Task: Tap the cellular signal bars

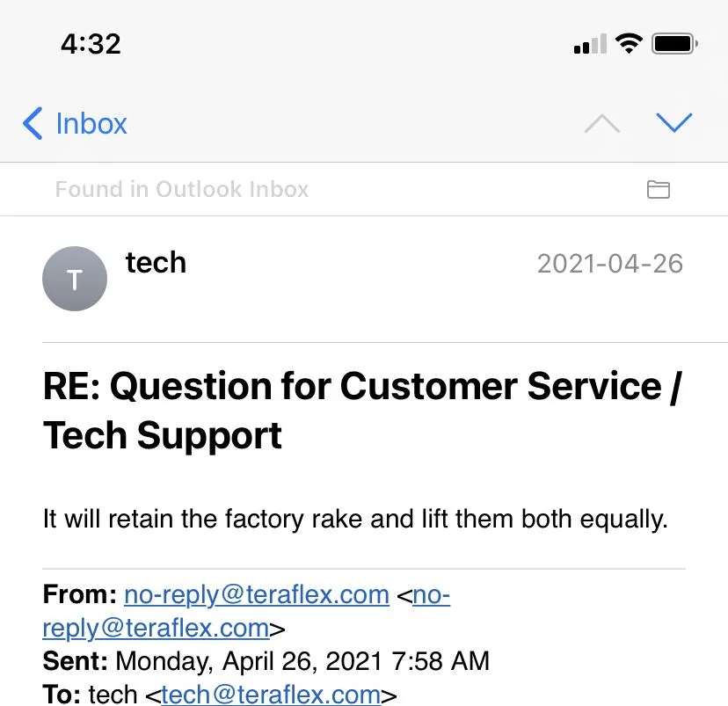Action: (590, 44)
